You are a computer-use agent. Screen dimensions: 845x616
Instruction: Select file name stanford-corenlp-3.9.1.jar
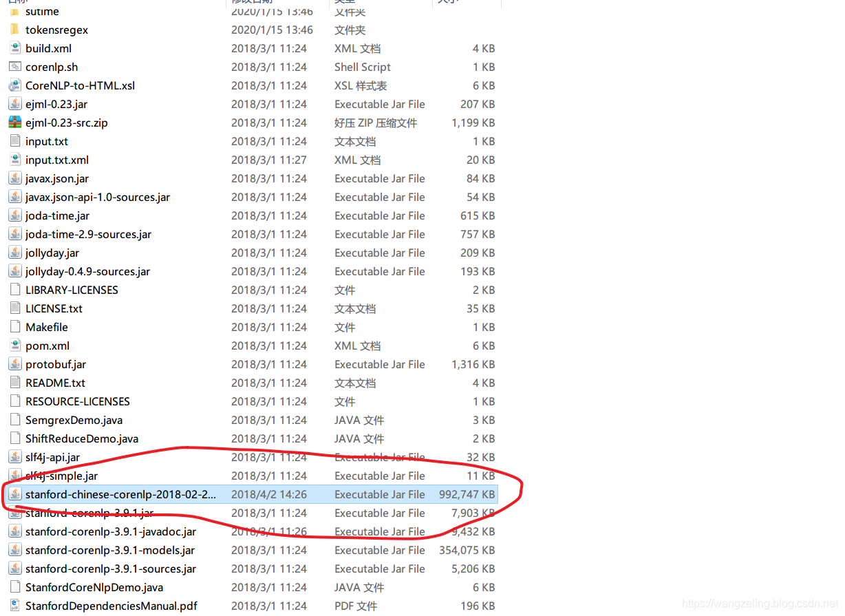(x=89, y=513)
